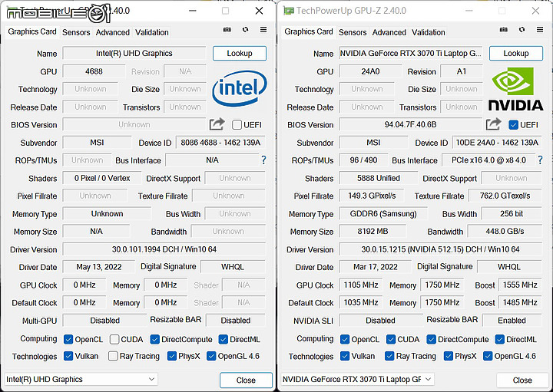Click Resizable BAR value Enabled

[512, 321]
